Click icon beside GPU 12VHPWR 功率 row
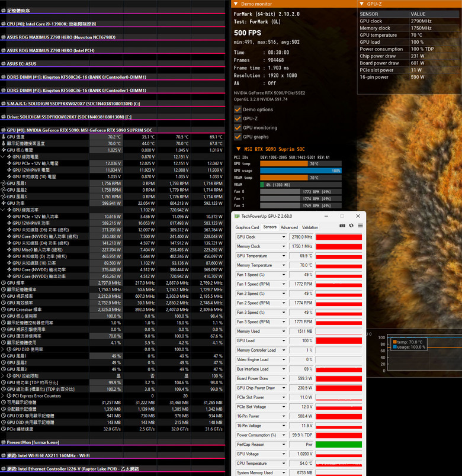This screenshot has height=476, width=462. 9,223
